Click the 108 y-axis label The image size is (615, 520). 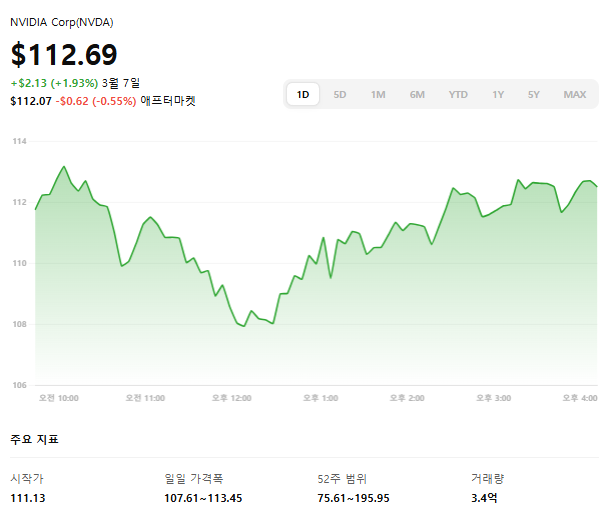point(19,324)
